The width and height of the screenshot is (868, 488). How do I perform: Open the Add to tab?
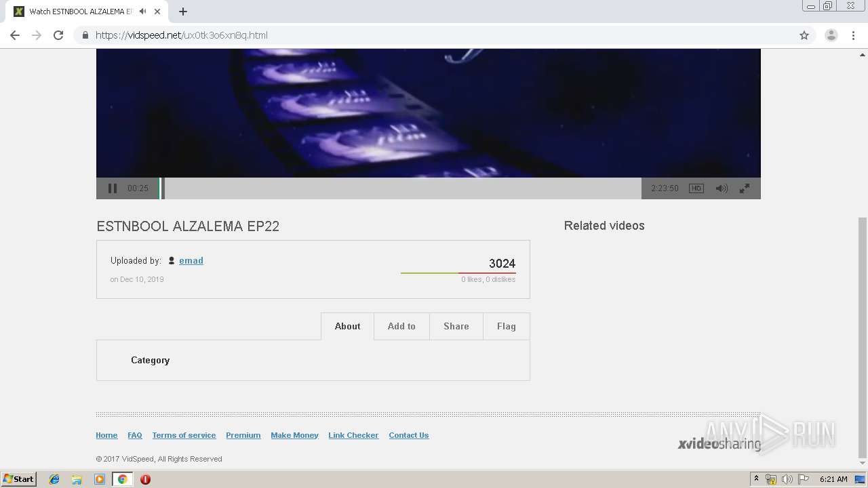[401, 326]
